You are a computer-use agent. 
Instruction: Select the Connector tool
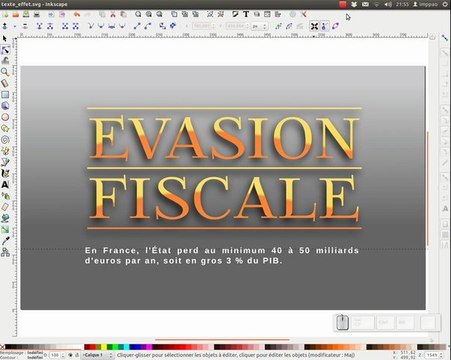(x=5, y=252)
